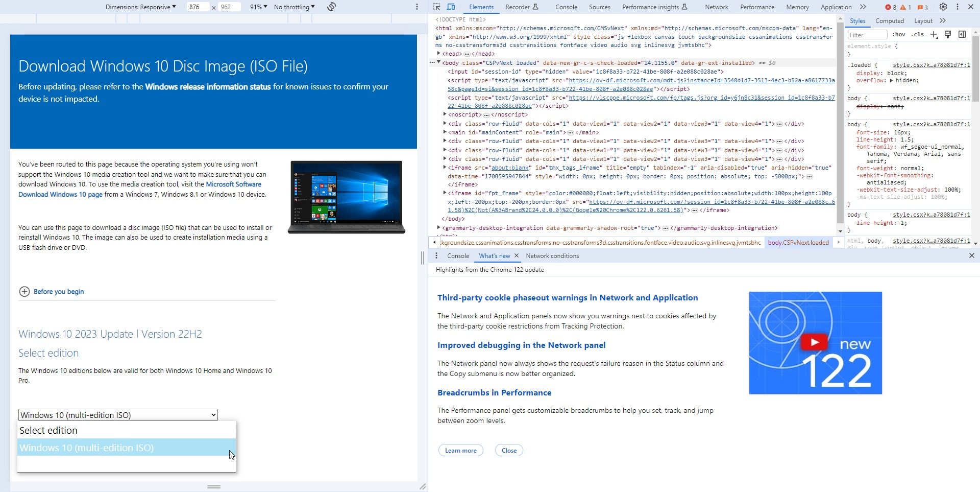Open the Windows 10 edition selector
The width and height of the screenshot is (980, 492).
(x=117, y=414)
